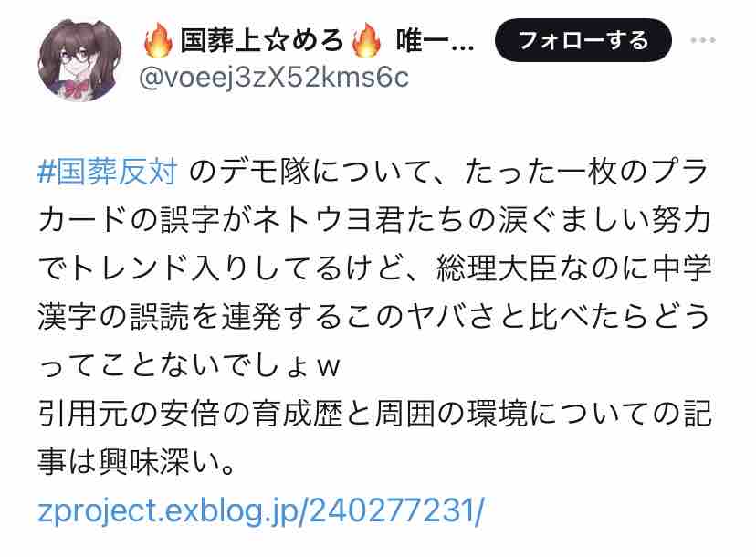
Task: Click the truncated name text 唯一…
Action: click(x=435, y=40)
